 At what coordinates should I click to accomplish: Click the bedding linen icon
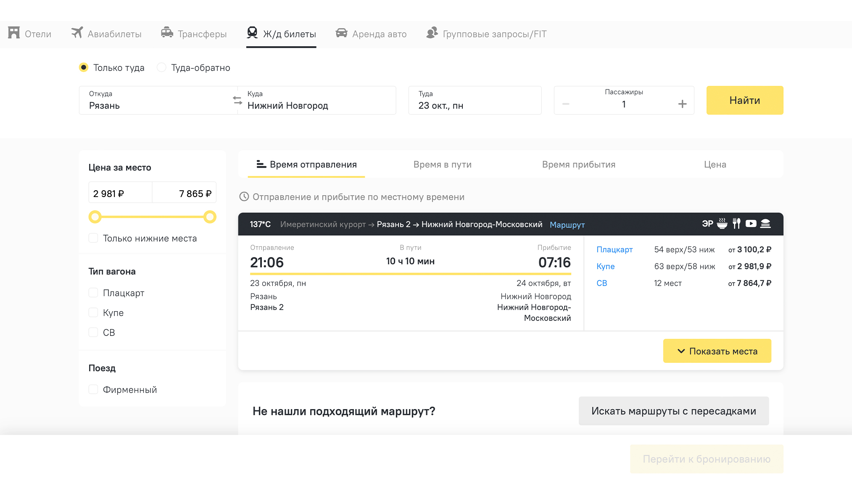pyautogui.click(x=765, y=224)
